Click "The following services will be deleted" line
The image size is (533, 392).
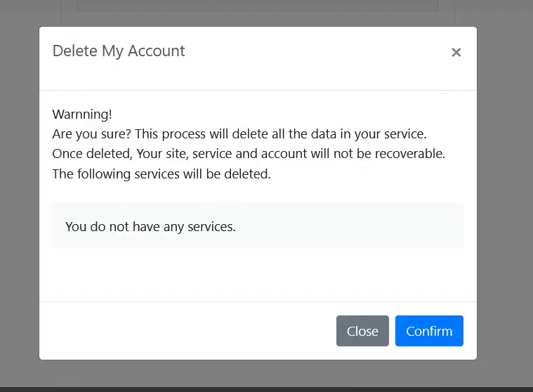pyautogui.click(x=162, y=174)
